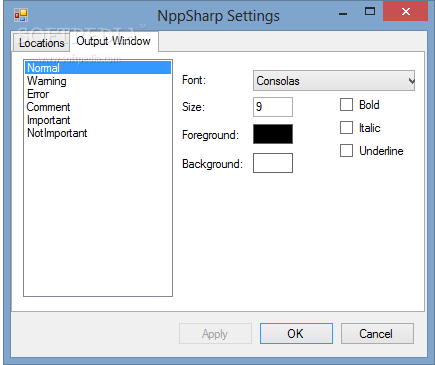435x365 pixels.
Task: Pick the Comment style entry
Action: click(x=98, y=107)
